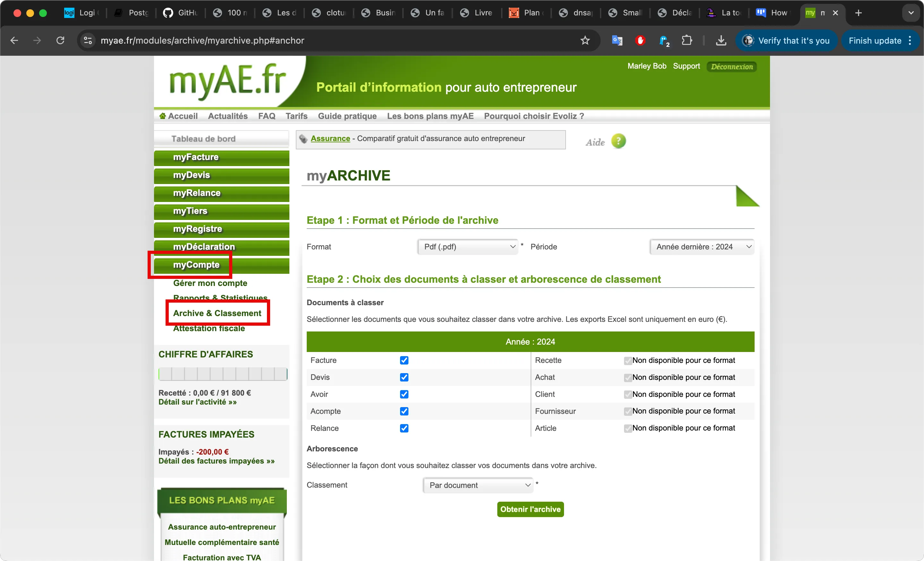Open a new tab with plus icon
Image resolution: width=924 pixels, height=561 pixels.
pyautogui.click(x=858, y=13)
